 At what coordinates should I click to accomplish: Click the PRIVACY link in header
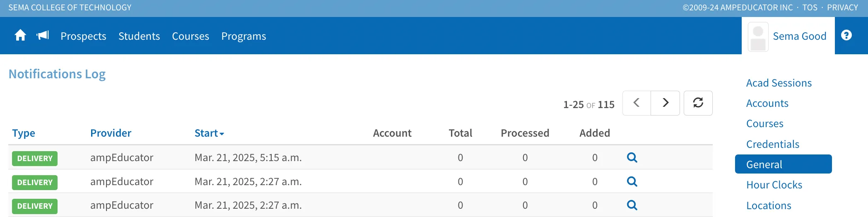click(x=842, y=7)
